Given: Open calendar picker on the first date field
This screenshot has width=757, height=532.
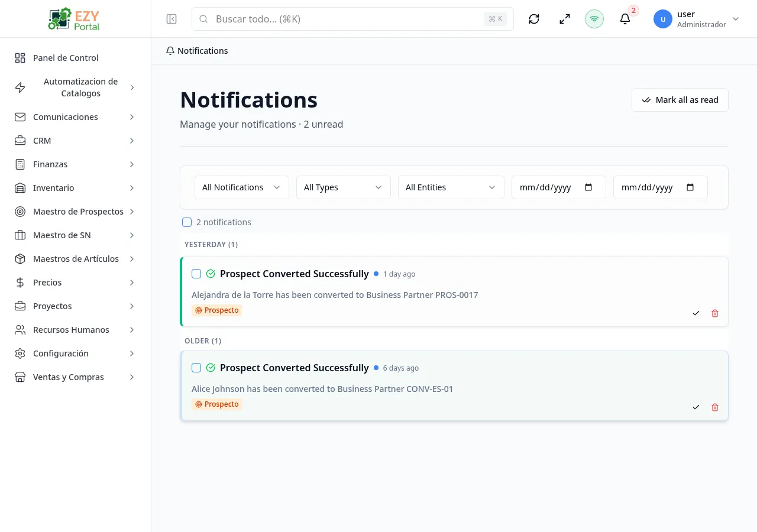Looking at the screenshot, I should tap(588, 187).
